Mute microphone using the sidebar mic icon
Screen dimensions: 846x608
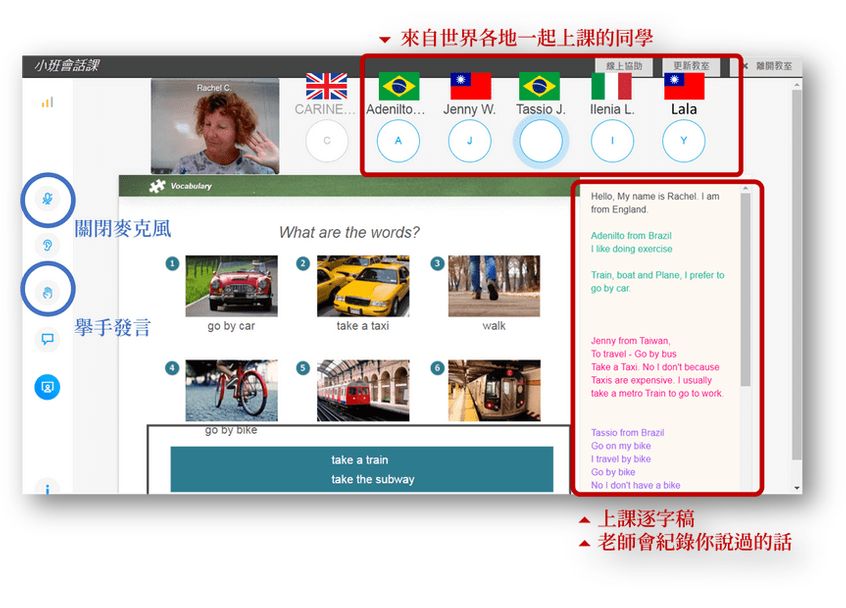[x=47, y=201]
